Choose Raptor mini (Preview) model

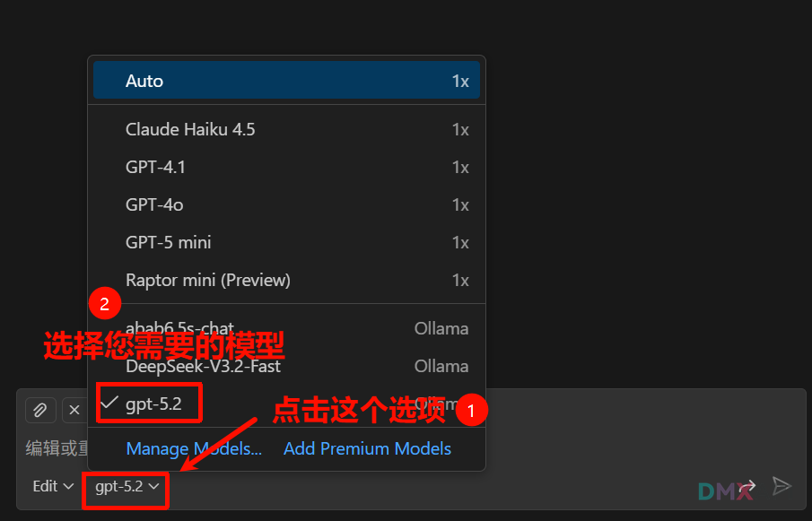point(286,281)
